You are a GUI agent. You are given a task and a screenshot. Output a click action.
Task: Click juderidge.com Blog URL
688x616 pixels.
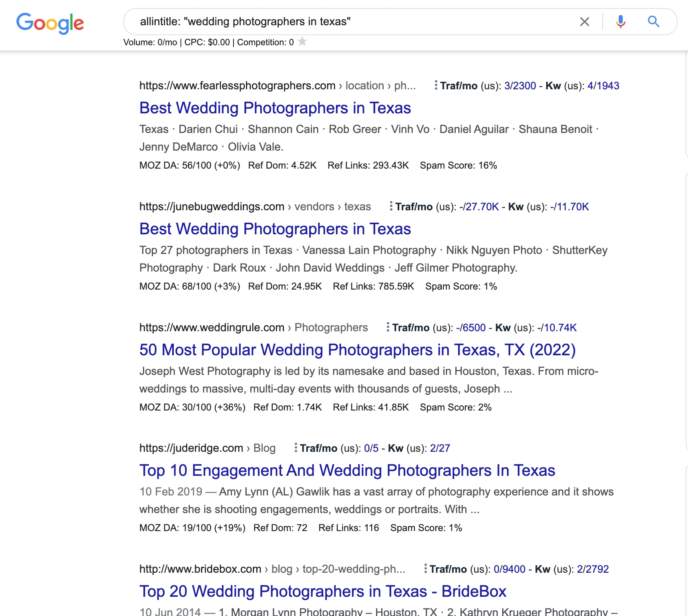(207, 448)
